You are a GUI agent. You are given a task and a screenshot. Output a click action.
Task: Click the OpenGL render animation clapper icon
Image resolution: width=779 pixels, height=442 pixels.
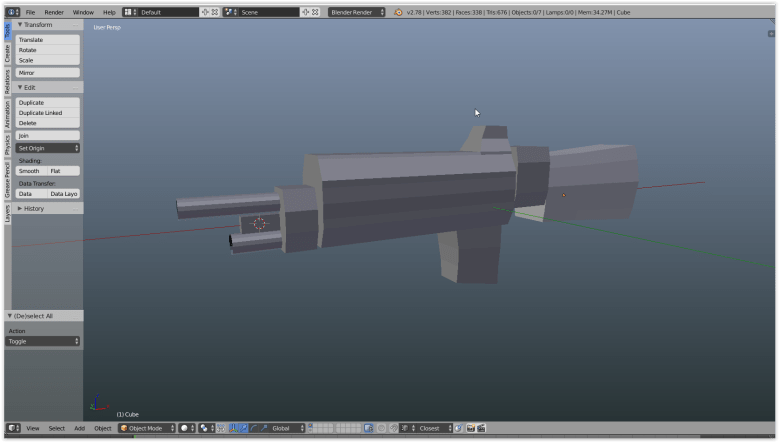coord(481,428)
